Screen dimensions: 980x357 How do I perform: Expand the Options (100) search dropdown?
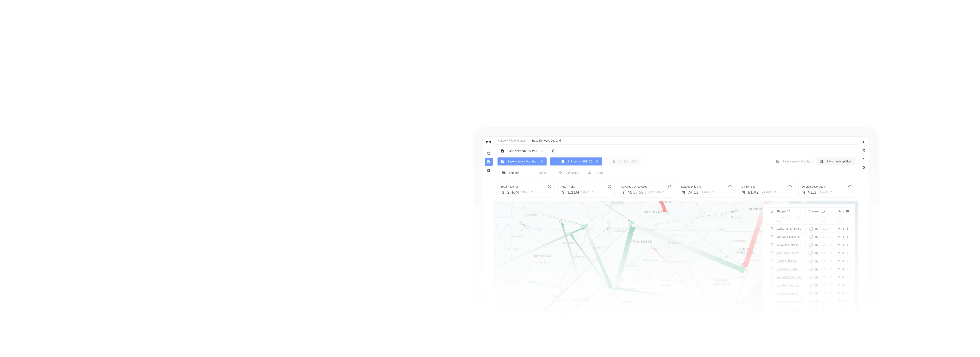tap(789, 217)
